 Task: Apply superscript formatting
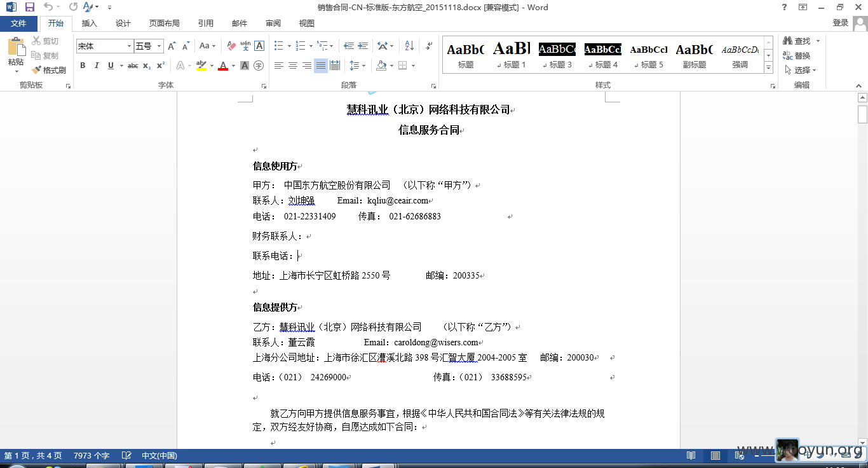coord(161,65)
